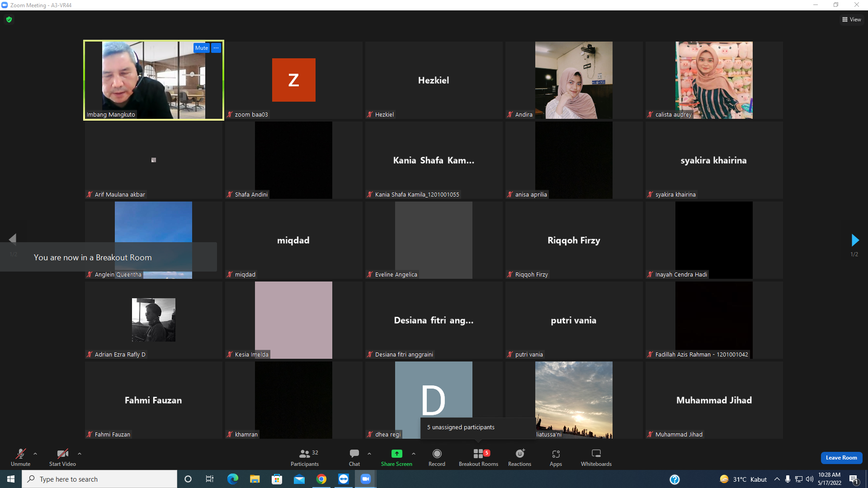Click Leave Room button
Screen dimensions: 868x488
pyautogui.click(x=841, y=458)
